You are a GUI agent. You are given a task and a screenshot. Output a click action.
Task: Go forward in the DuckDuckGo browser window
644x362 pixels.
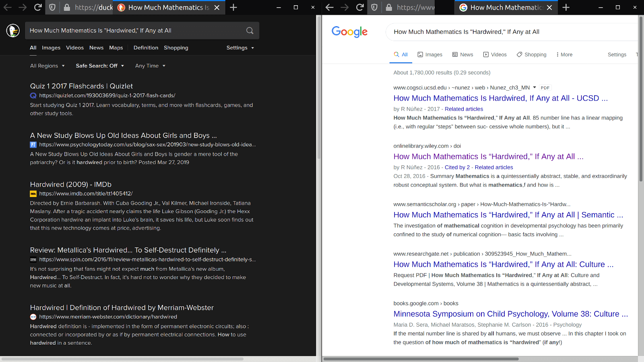[23, 7]
